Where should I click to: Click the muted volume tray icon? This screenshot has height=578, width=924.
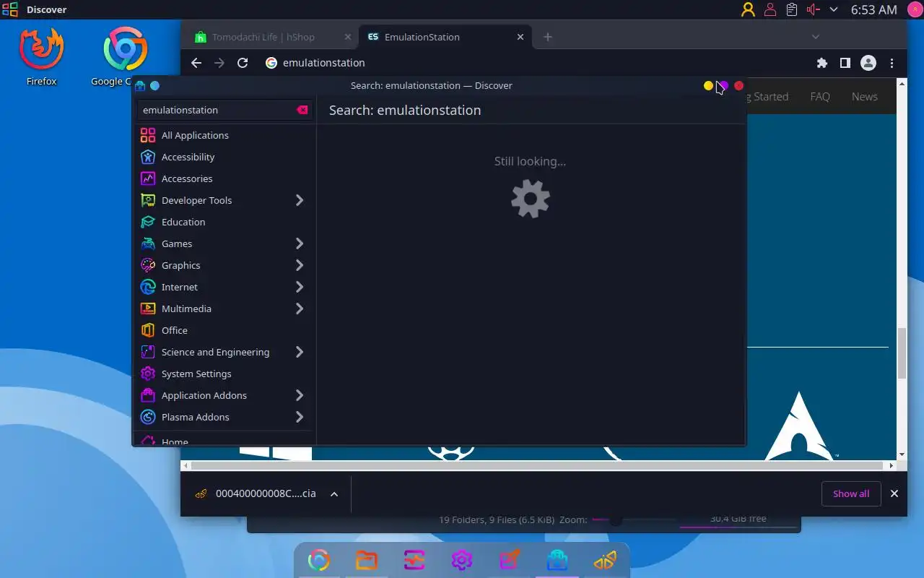pyautogui.click(x=814, y=9)
